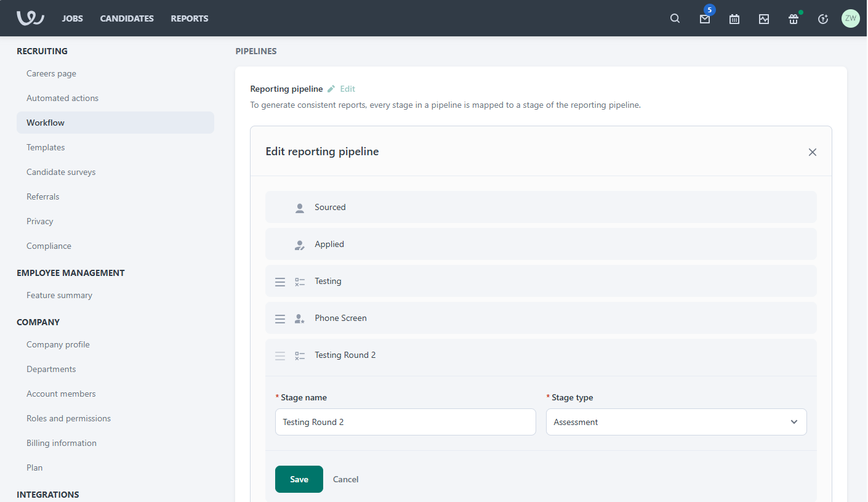
Task: Click drag handle beside Phone Screen stage
Action: coord(280,318)
